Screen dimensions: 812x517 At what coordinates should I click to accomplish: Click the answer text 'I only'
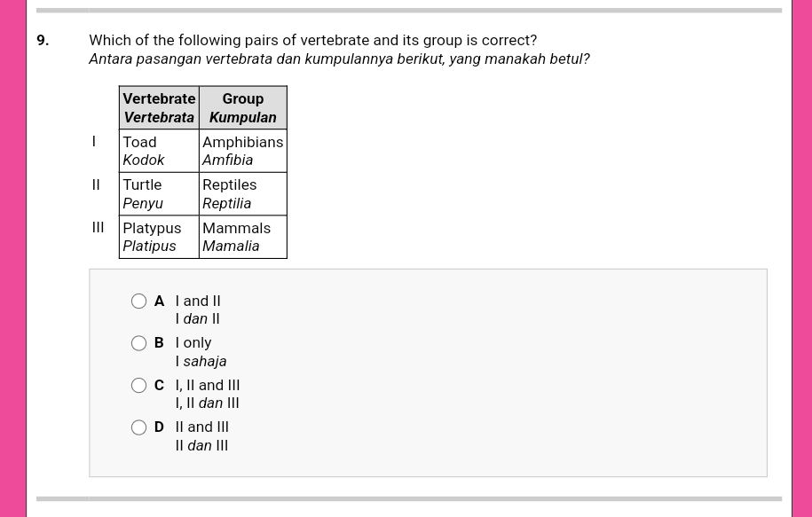[x=193, y=343]
